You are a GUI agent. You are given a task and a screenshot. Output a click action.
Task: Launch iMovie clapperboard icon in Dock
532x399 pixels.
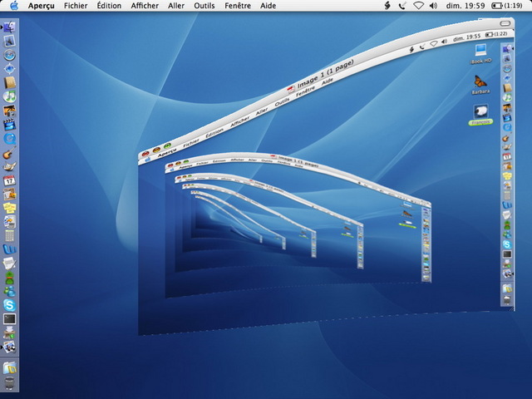coord(9,125)
